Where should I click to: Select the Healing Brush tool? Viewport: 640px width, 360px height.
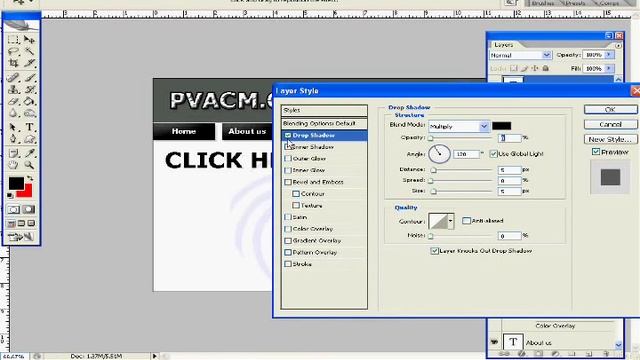[x=13, y=77]
